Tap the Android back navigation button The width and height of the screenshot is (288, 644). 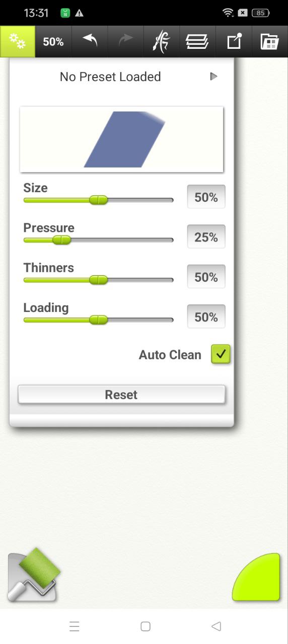[x=217, y=626]
